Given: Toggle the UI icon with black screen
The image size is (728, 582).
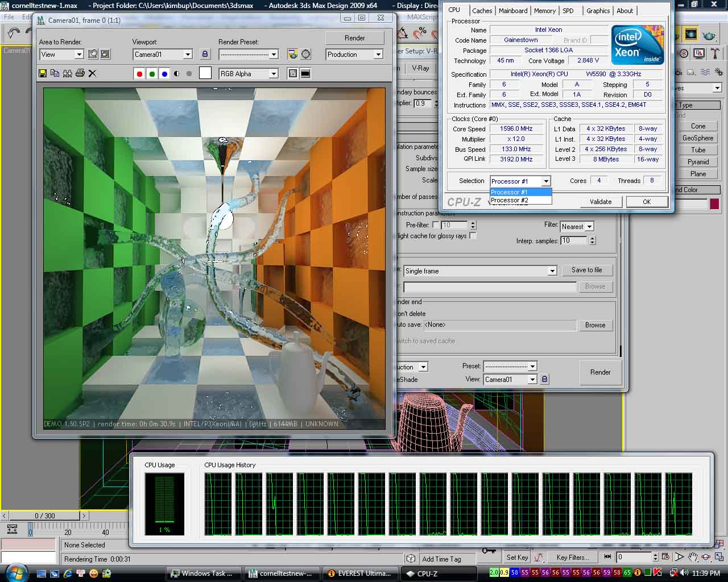Looking at the screenshot, I should [x=305, y=73].
